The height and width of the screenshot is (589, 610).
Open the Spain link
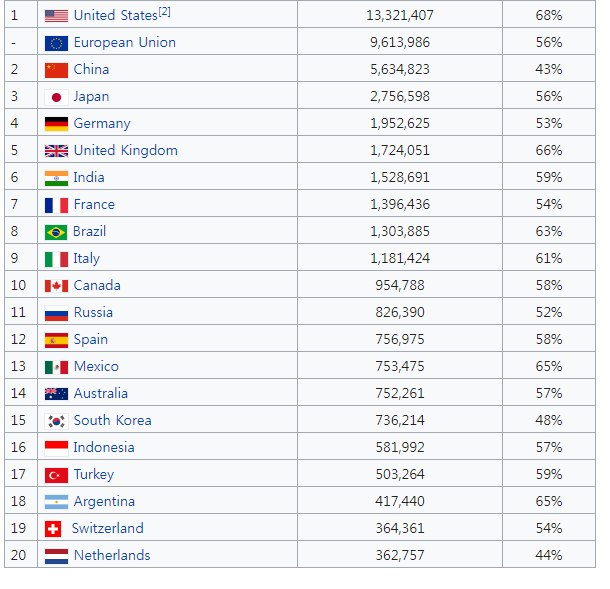coord(91,340)
